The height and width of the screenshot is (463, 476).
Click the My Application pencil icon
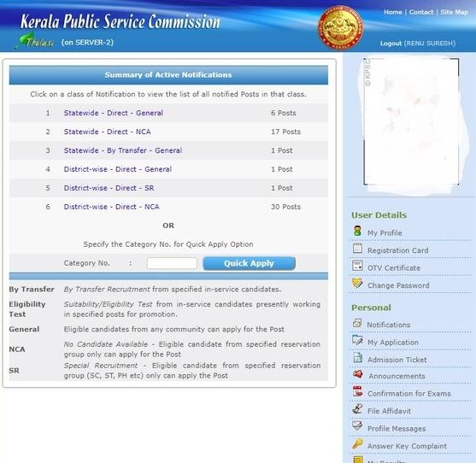357,340
